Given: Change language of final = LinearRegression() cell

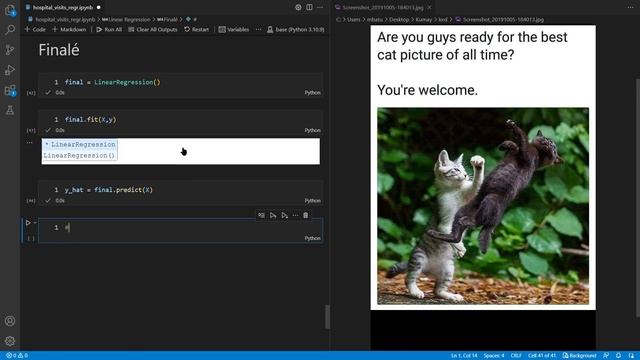Looking at the screenshot, I should 312,93.
